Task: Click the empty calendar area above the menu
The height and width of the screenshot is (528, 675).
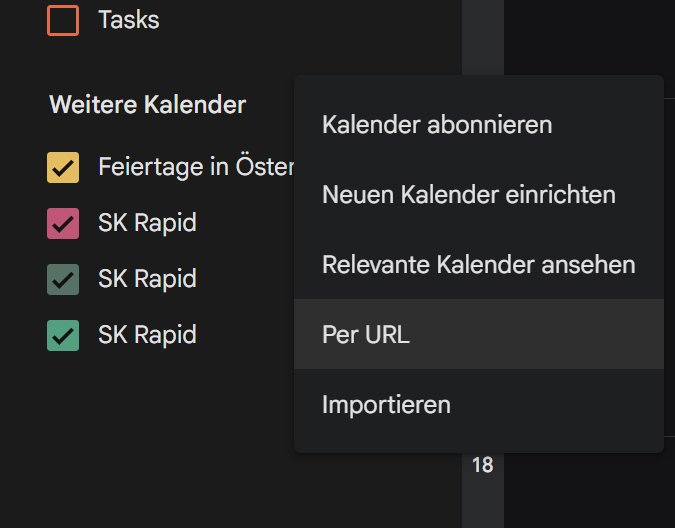Action: point(588,35)
